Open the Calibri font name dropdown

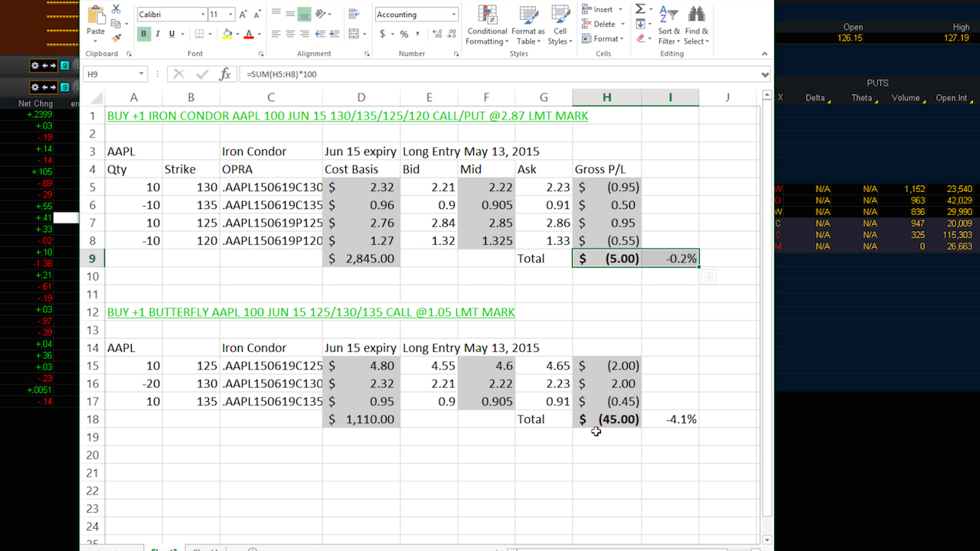203,15
